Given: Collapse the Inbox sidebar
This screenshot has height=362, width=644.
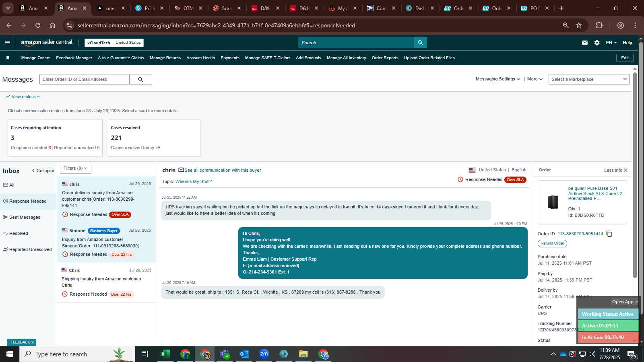Looking at the screenshot, I should click(x=43, y=171).
